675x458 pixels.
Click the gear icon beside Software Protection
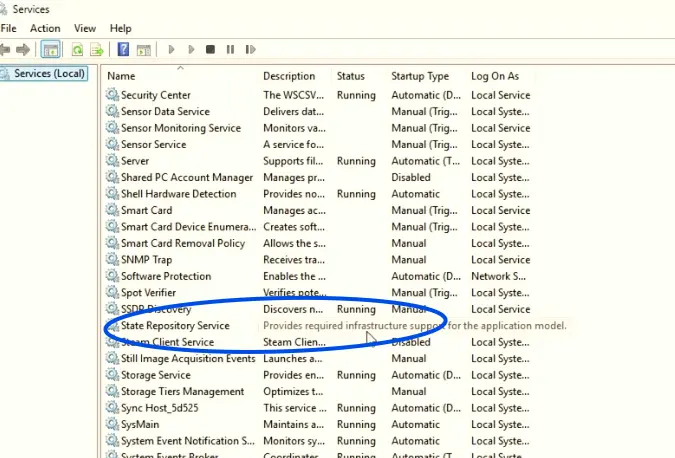[x=112, y=275]
